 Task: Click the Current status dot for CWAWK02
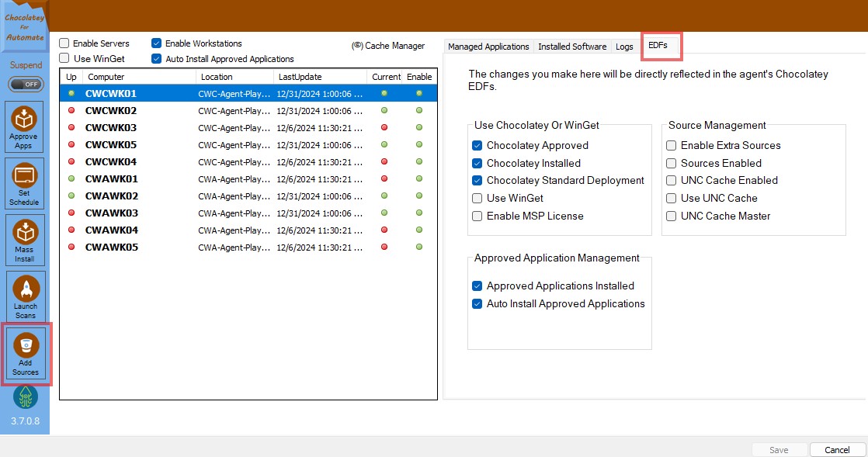[x=384, y=196]
